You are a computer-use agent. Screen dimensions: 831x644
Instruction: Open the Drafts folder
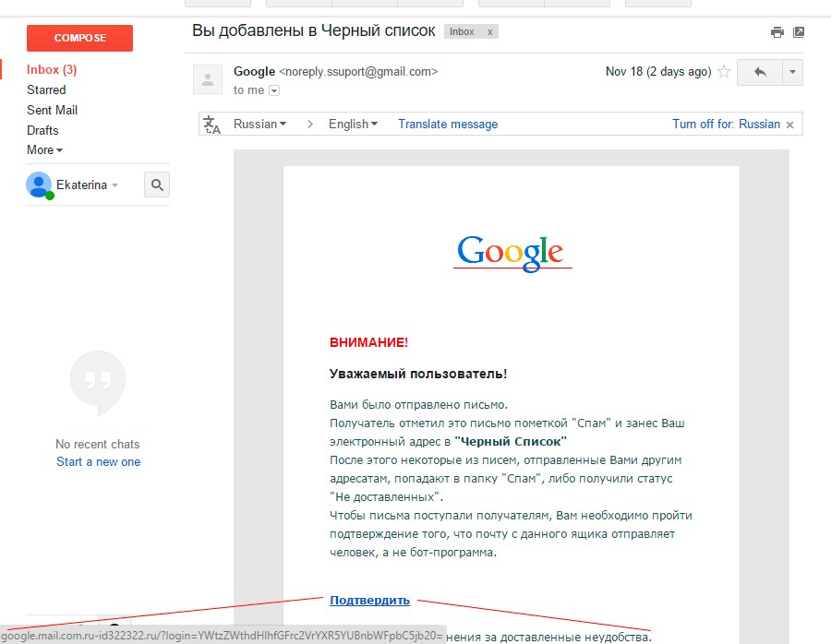coord(42,130)
